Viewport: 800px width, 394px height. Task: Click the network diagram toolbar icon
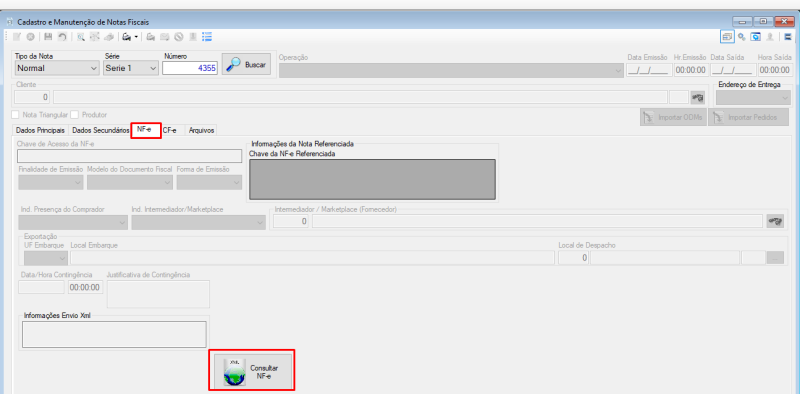95,37
